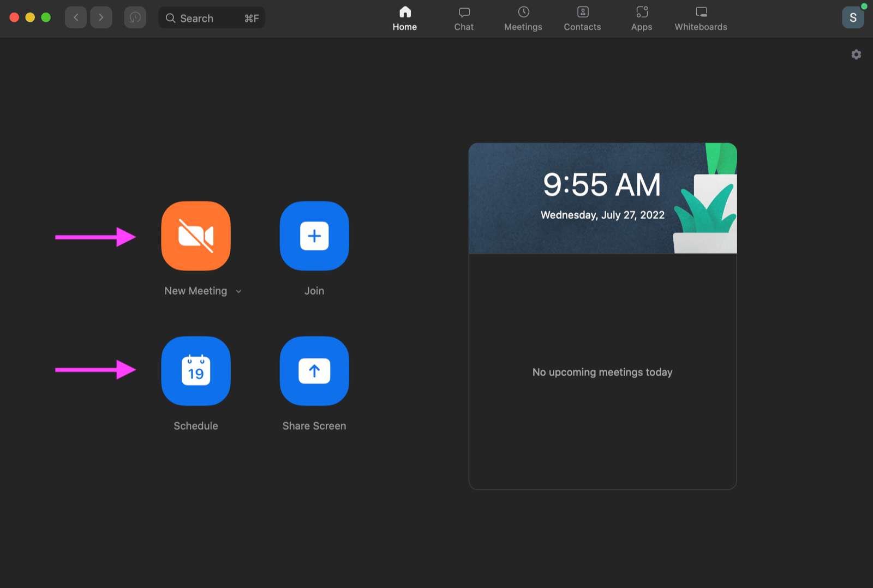This screenshot has width=873, height=588.
Task: Click the Share Screen arrow icon
Action: pos(314,371)
